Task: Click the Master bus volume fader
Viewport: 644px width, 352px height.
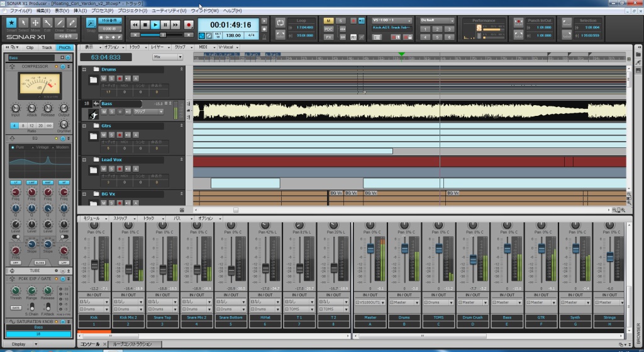Action: point(370,248)
